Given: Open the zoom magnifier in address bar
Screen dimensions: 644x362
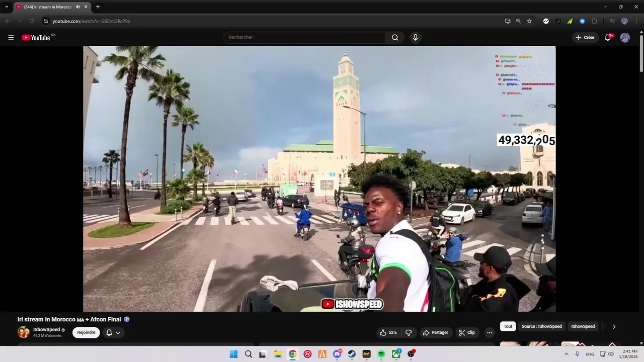Looking at the screenshot, I should [x=518, y=21].
